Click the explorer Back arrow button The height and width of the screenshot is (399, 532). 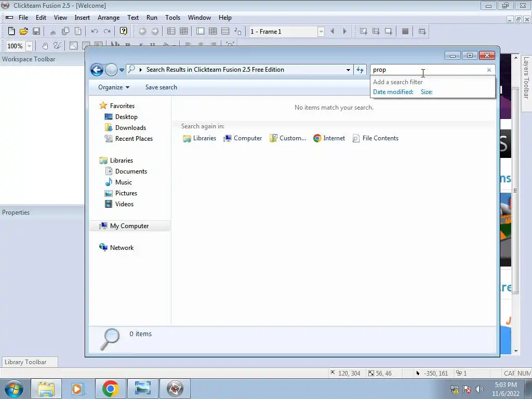pyautogui.click(x=97, y=70)
